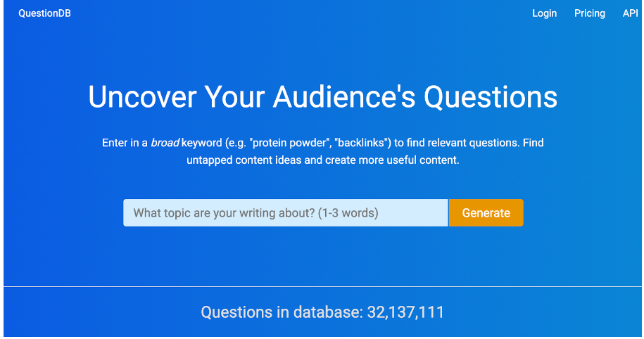Click the 32,137,111 database count number
Screen dimensions: 644x339
tap(405, 313)
